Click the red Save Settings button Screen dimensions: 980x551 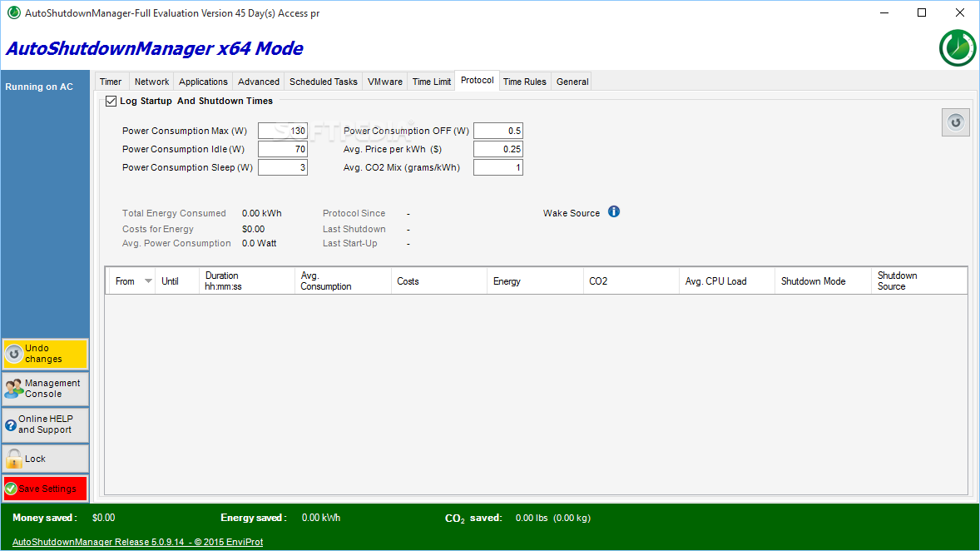pyautogui.click(x=45, y=489)
